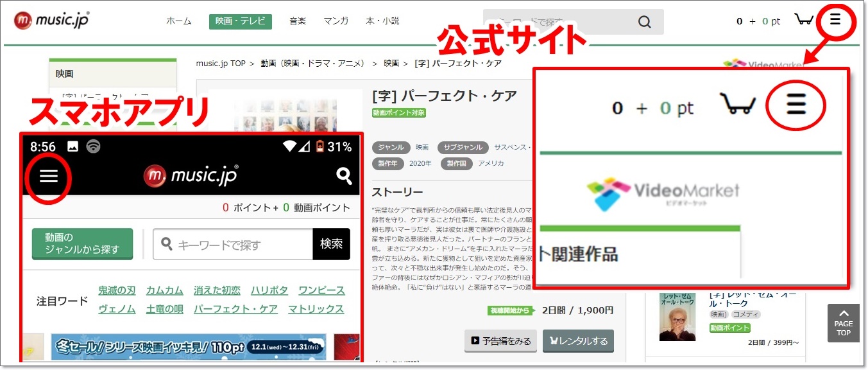Click the 2日間 / 1,900円 price text
The height and width of the screenshot is (370, 868).
pos(577,310)
